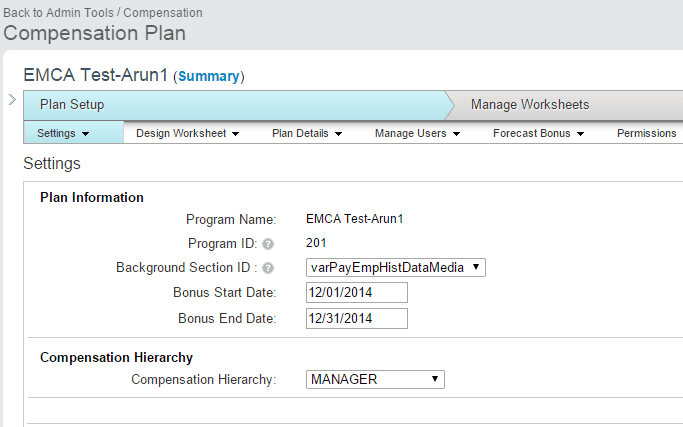Screen dimensions: 683x427
Task: Open the Permissions menu item
Action: click(x=646, y=133)
